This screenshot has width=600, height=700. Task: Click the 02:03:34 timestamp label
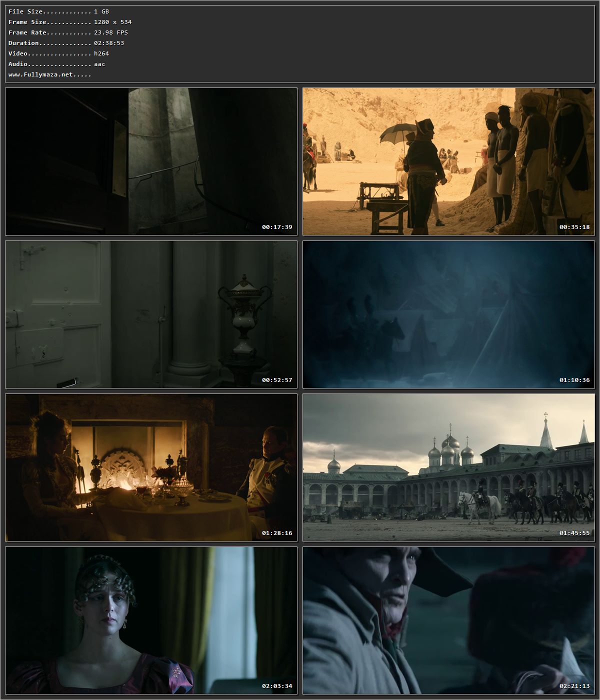(x=277, y=686)
